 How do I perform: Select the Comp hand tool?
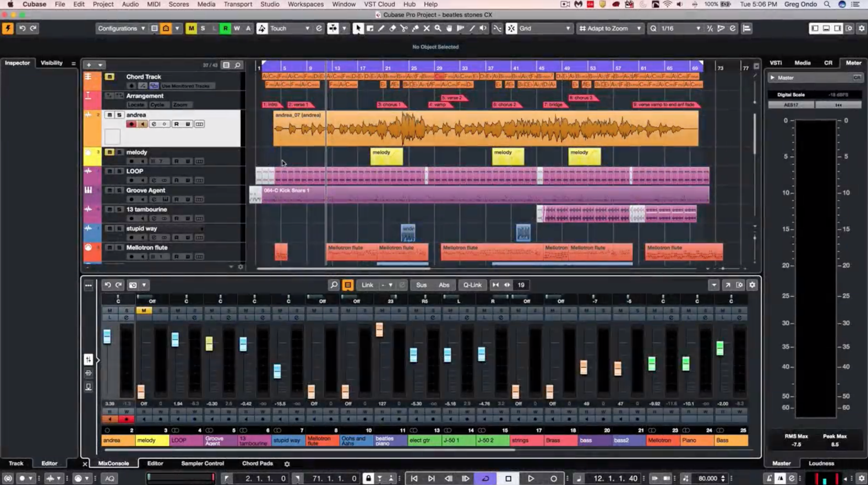point(449,28)
